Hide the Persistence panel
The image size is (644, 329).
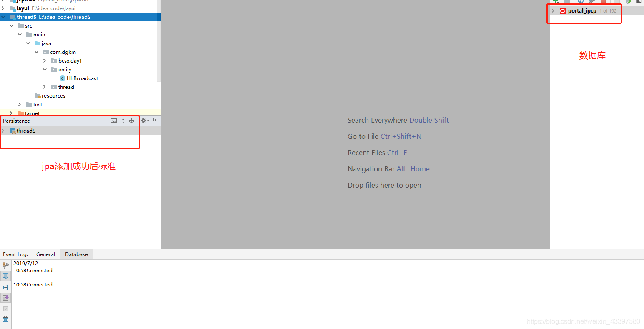tap(155, 121)
